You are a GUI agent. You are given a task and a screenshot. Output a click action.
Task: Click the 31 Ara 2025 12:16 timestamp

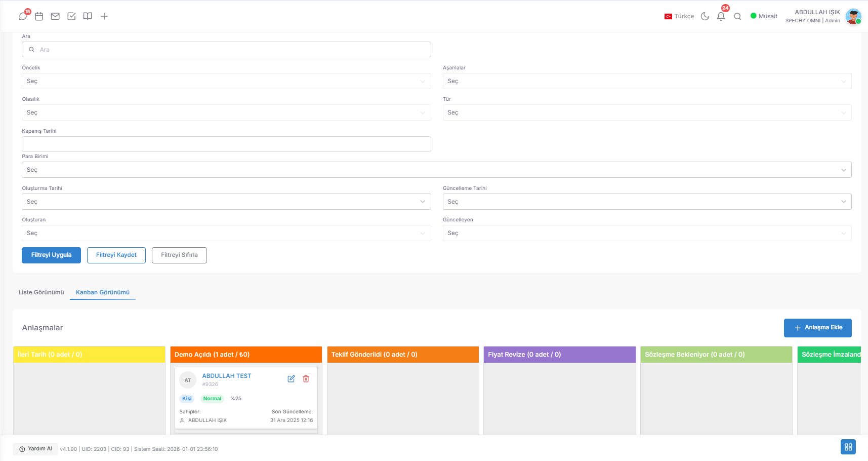292,420
